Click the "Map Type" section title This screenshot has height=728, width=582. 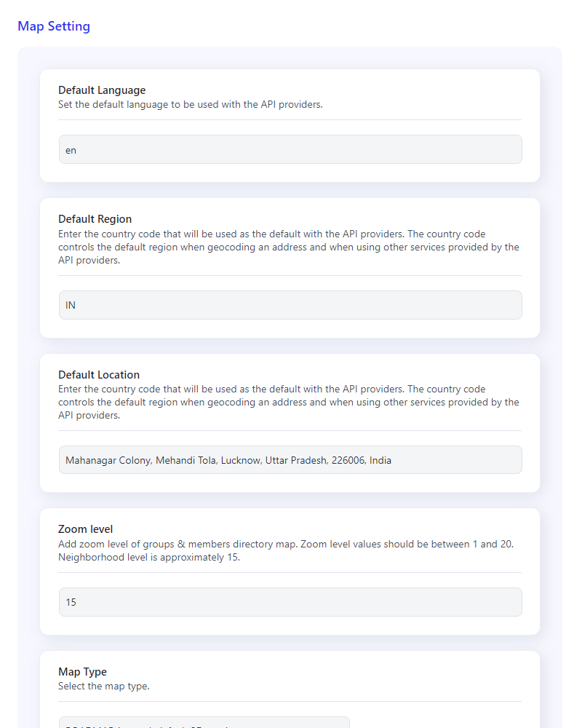point(82,672)
